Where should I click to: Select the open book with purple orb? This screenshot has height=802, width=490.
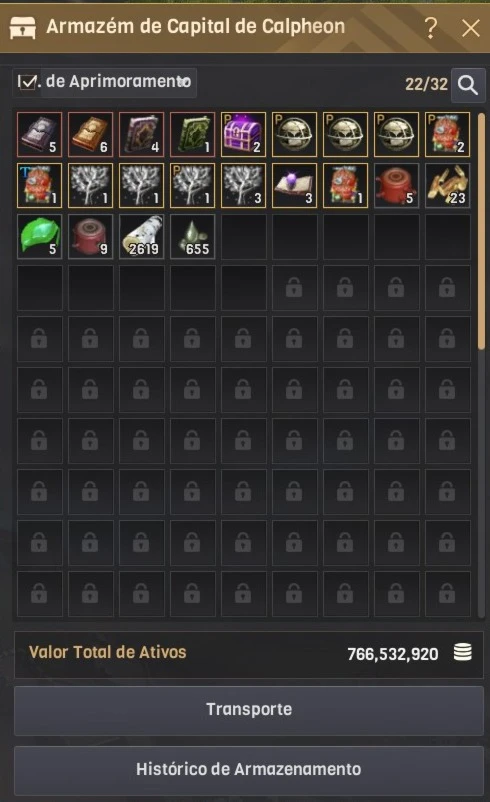click(294, 185)
